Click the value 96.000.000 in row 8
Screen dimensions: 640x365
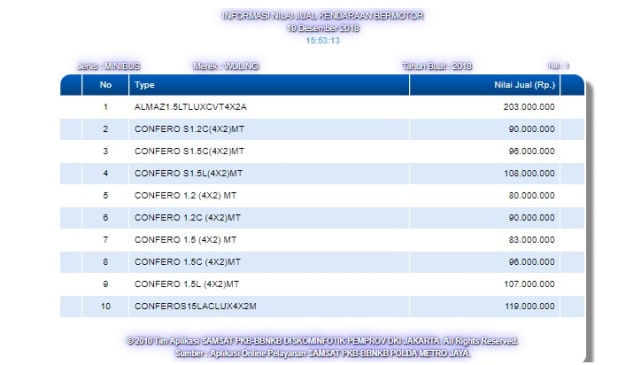(x=532, y=262)
